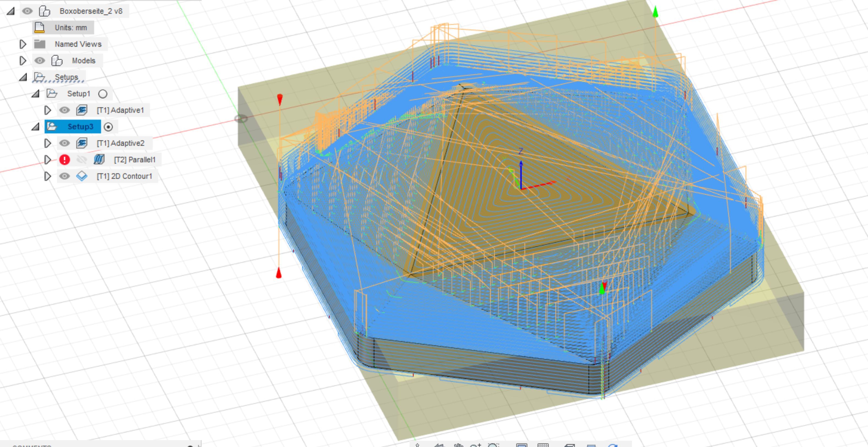This screenshot has width=868, height=447.
Task: Select the Units: mm entry
Action: (71, 28)
